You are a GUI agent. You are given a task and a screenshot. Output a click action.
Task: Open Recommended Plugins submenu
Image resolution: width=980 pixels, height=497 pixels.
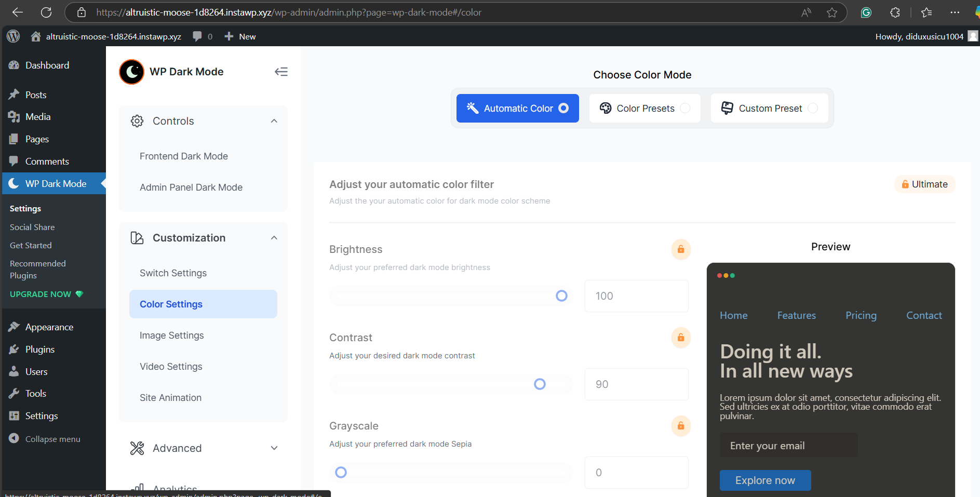point(38,270)
